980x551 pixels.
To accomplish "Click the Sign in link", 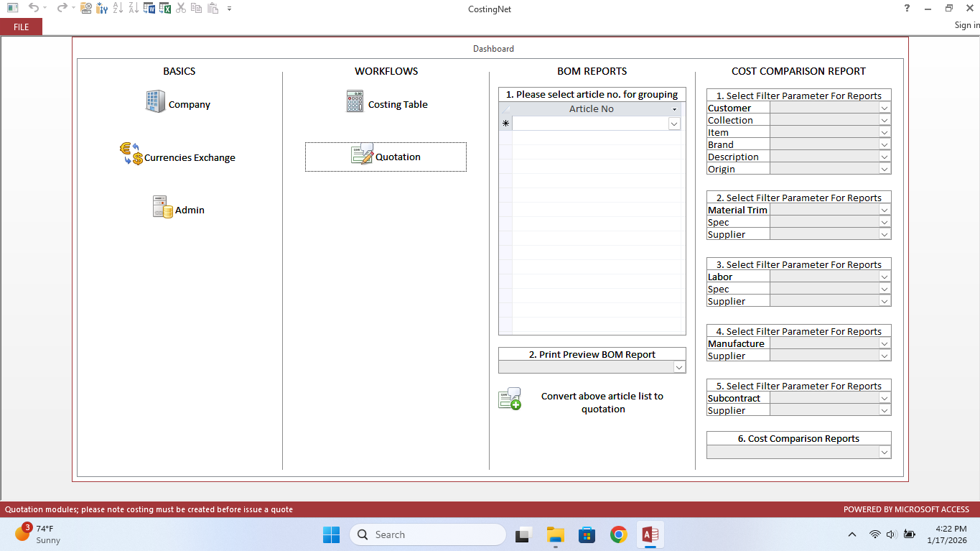I will 966,25.
